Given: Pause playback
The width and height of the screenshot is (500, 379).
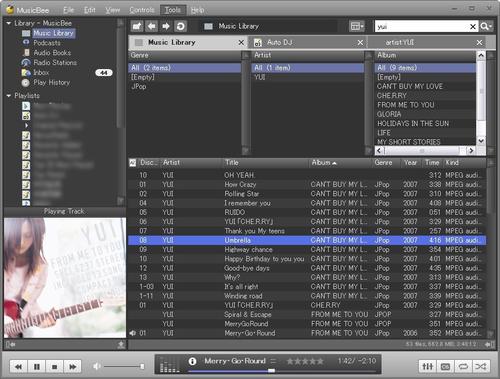Looking at the screenshot, I should (x=37, y=367).
